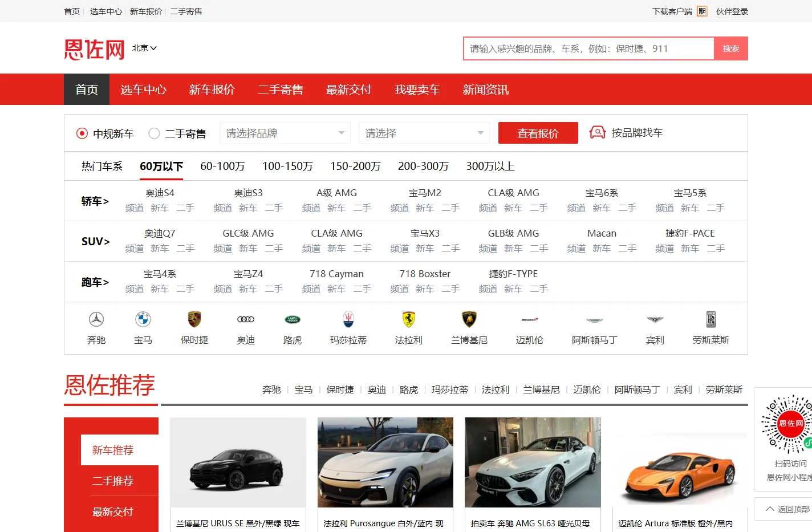Screen dimensions: 812x532
Task: Click the Macan model link
Action: 602,233
